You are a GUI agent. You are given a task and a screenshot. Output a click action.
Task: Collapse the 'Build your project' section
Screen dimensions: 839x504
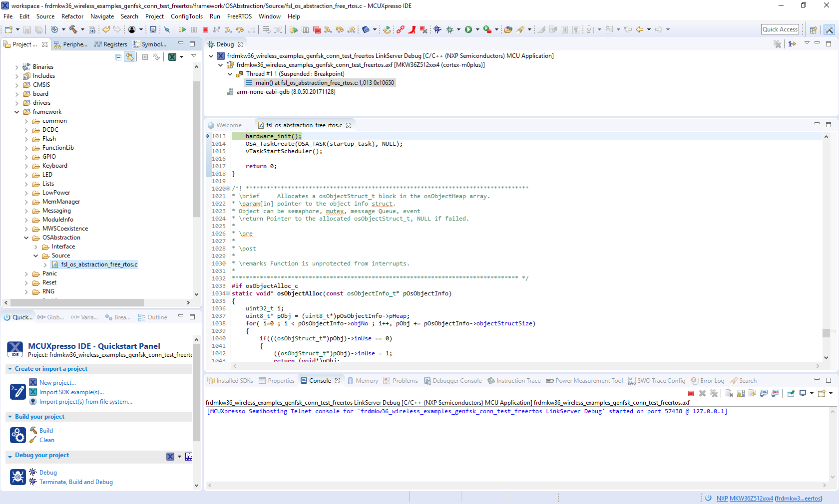(10, 417)
